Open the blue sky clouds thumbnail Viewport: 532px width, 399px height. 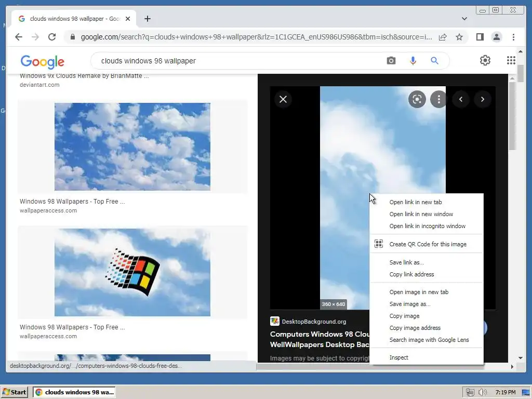pos(132,147)
